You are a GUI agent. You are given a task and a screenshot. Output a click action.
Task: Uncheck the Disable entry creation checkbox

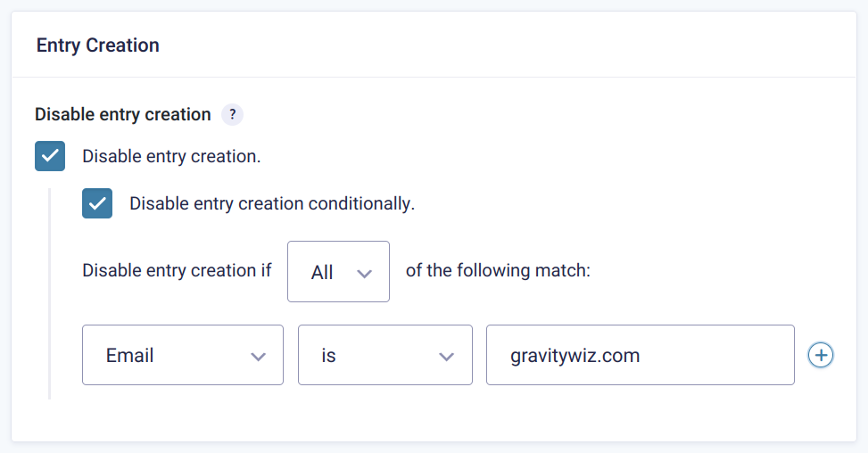point(50,156)
